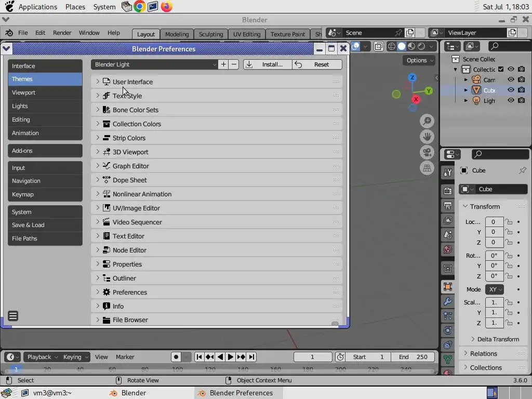Click New Scene icon beside Scene field

point(410,33)
